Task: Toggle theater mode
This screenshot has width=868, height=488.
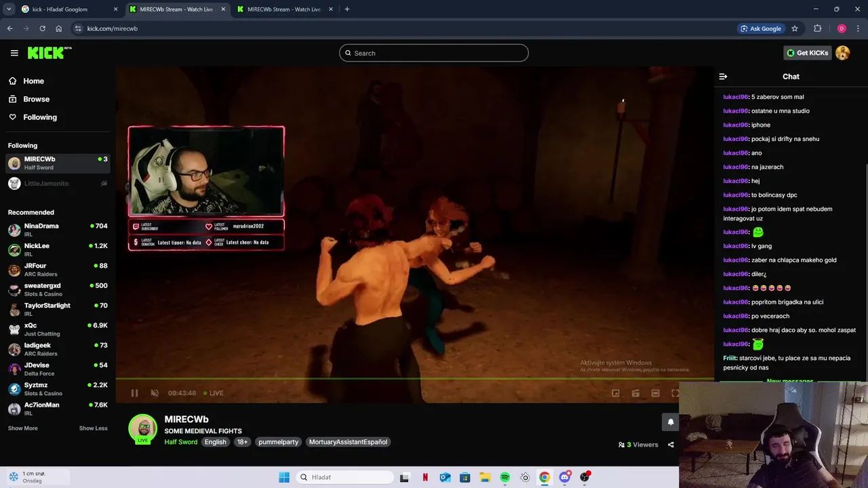Action: [x=655, y=393]
